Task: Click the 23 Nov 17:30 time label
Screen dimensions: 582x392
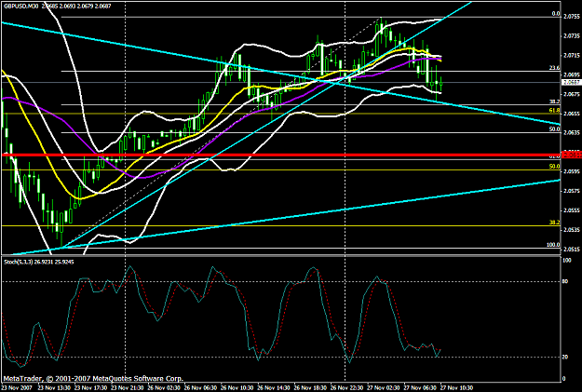Action: point(90,387)
